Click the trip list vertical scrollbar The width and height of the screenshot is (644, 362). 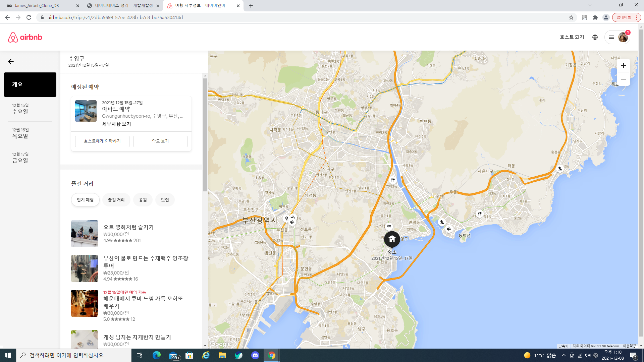(205, 134)
